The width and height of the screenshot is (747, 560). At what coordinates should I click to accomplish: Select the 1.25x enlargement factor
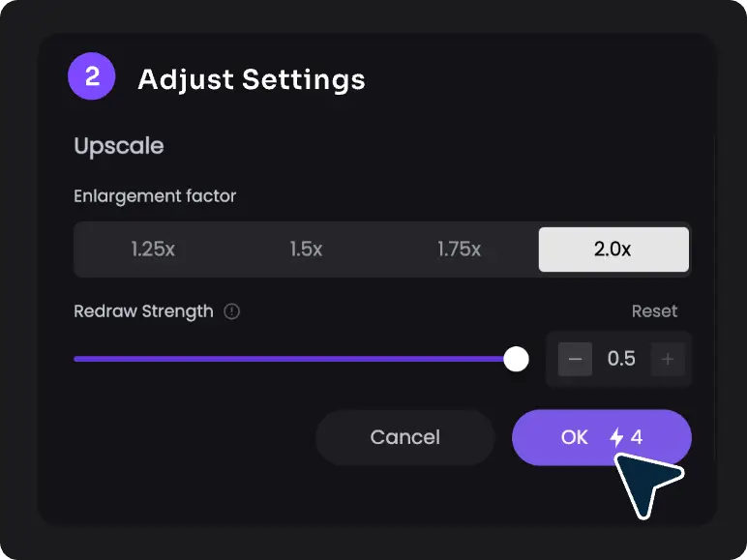point(153,250)
